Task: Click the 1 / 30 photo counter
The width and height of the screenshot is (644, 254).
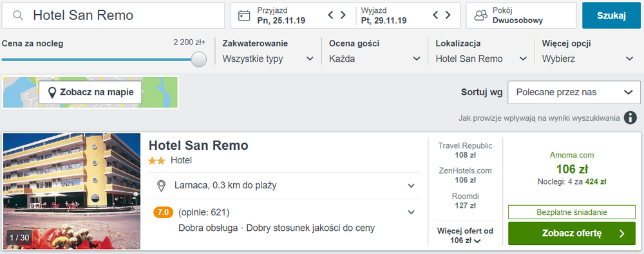Action: click(x=19, y=237)
